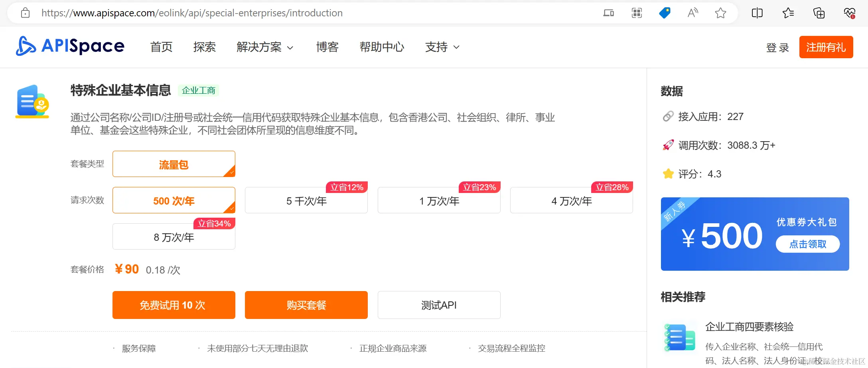Click the 特殊企业基本信息 page title
Image resolution: width=868 pixels, height=368 pixels.
tap(120, 91)
